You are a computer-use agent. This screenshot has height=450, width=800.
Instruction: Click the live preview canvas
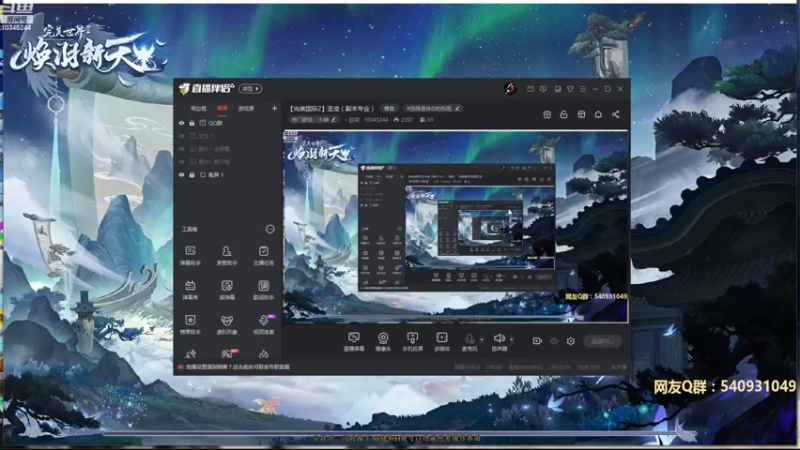(x=456, y=227)
